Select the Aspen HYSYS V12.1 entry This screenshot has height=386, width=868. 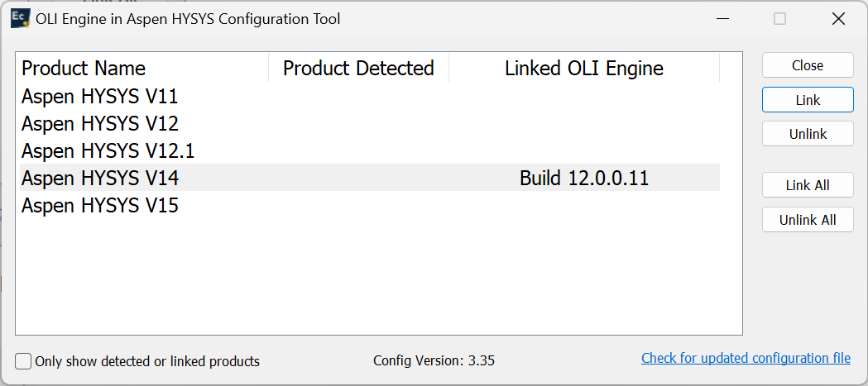(x=108, y=151)
